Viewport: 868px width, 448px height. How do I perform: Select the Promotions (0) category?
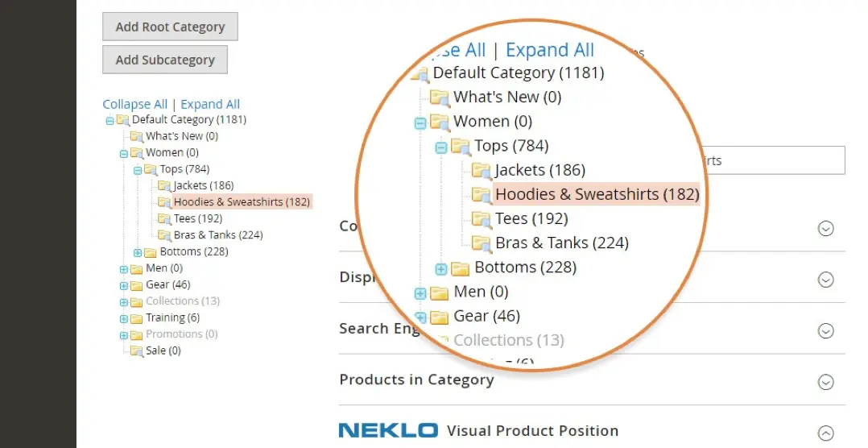[181, 334]
